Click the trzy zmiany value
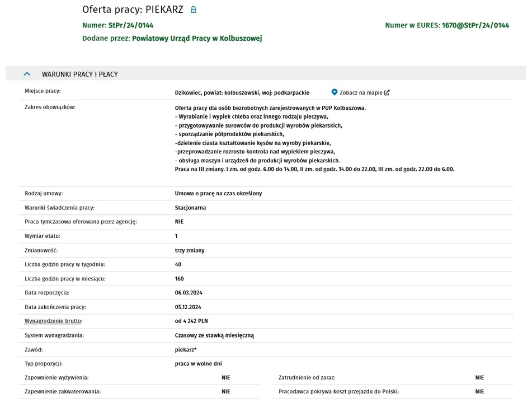 click(x=190, y=250)
